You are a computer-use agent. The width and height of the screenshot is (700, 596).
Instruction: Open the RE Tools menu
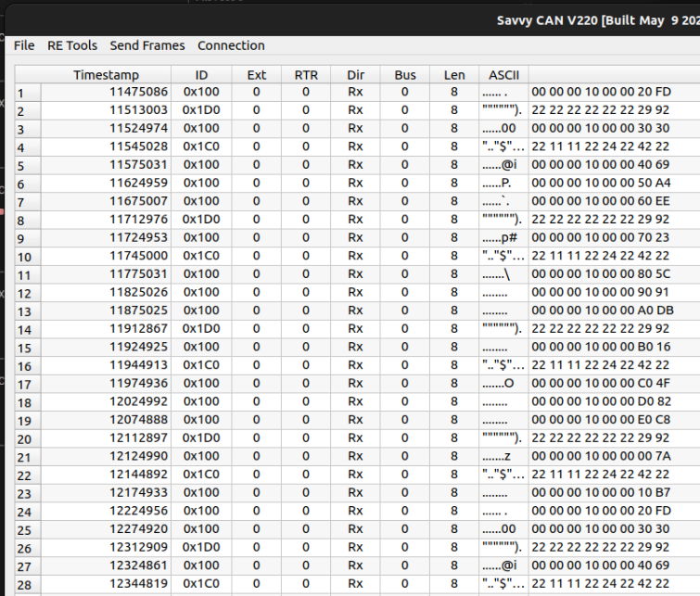coord(72,45)
